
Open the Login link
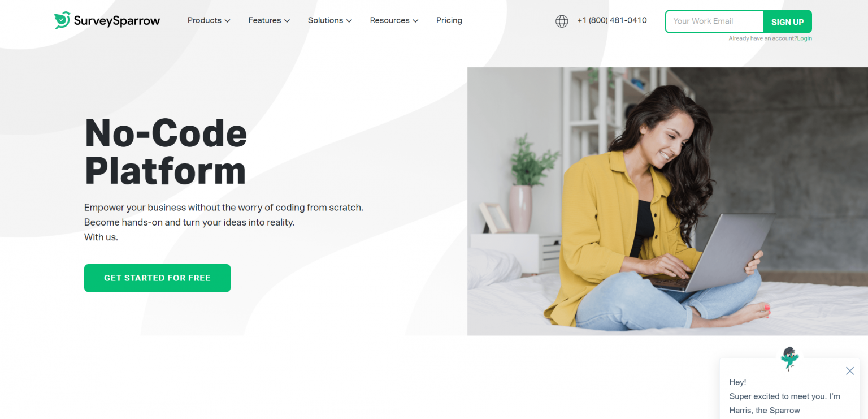[804, 38]
